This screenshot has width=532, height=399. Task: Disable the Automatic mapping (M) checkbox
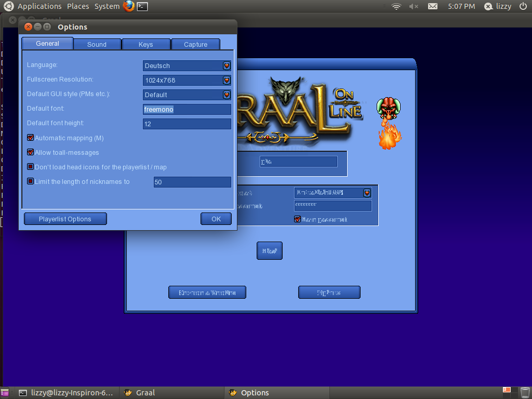tap(31, 138)
